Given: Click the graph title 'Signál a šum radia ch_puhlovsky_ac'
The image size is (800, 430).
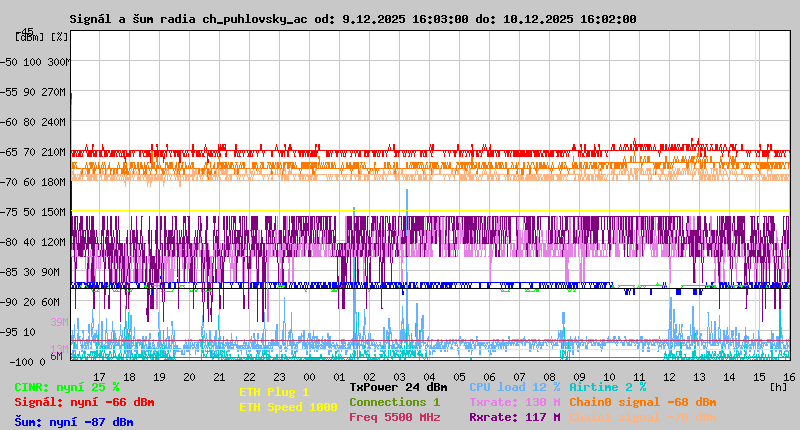Looking at the screenshot, I should click(x=188, y=19).
